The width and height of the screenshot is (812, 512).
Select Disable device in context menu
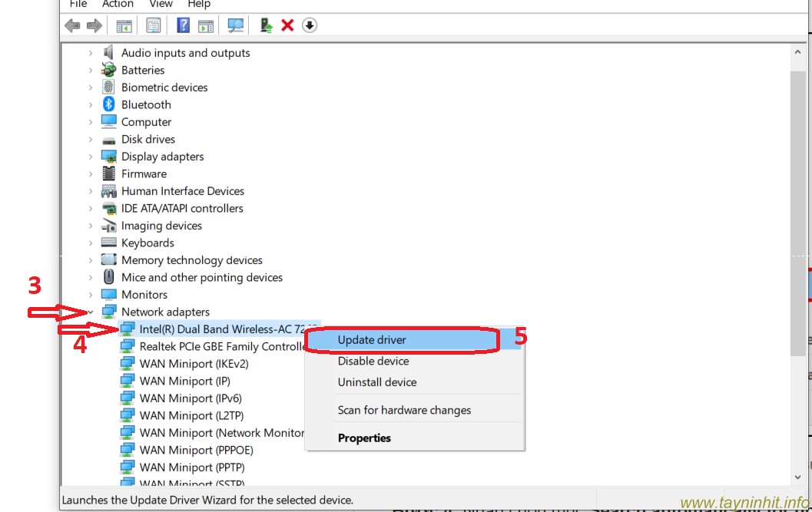coord(373,361)
